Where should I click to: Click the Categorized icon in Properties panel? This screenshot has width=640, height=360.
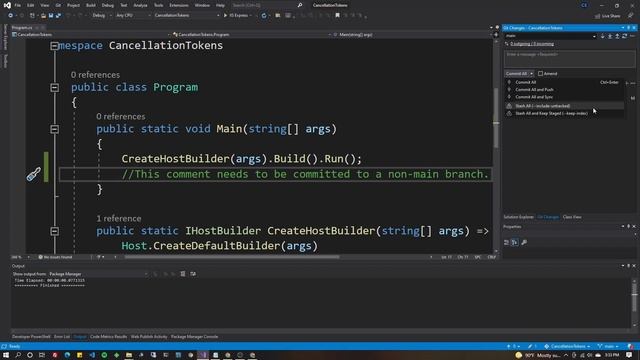(x=507, y=242)
